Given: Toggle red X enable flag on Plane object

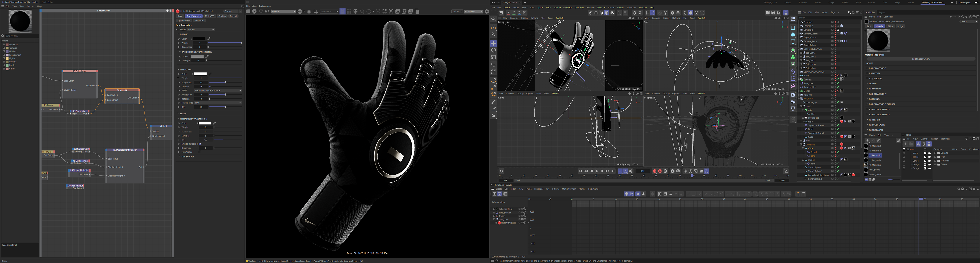Looking at the screenshot, I should click(x=838, y=76).
